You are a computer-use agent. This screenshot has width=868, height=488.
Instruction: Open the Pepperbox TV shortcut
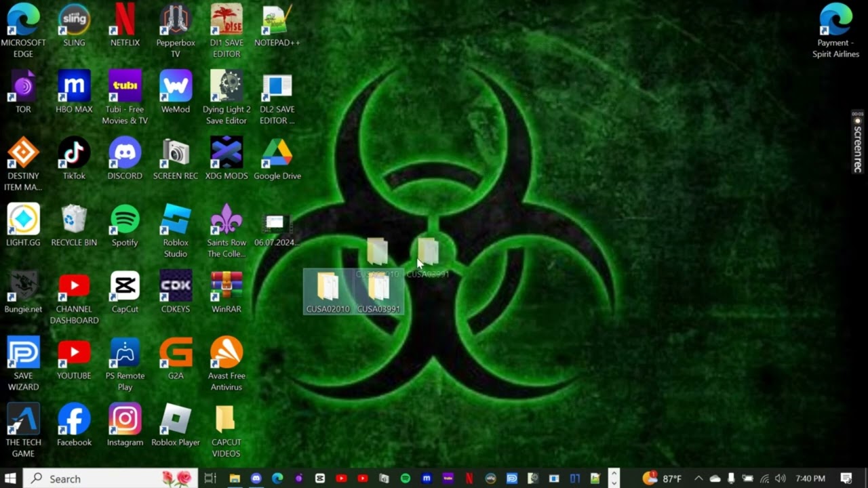point(176,30)
